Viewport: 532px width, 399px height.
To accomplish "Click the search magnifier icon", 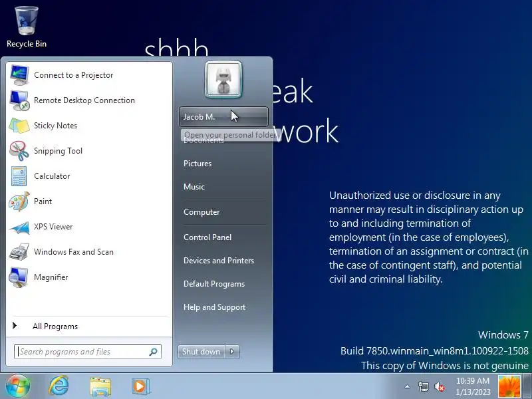I will [154, 352].
